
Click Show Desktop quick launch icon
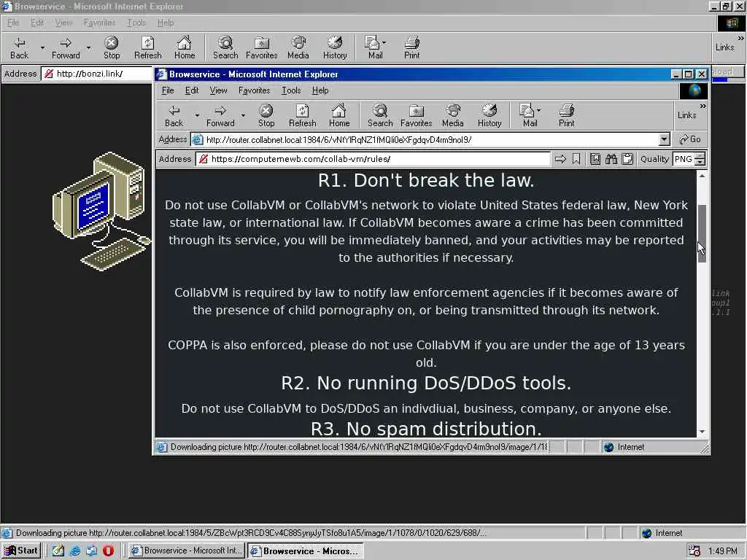point(58,551)
